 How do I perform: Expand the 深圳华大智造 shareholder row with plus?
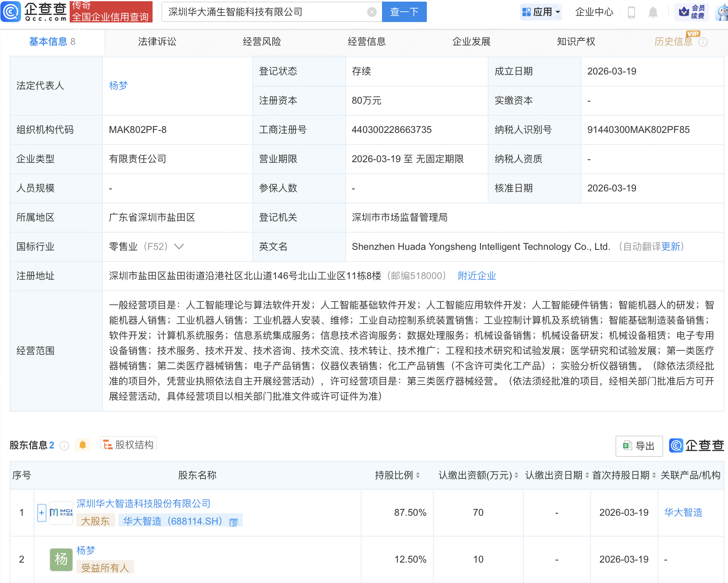41,513
